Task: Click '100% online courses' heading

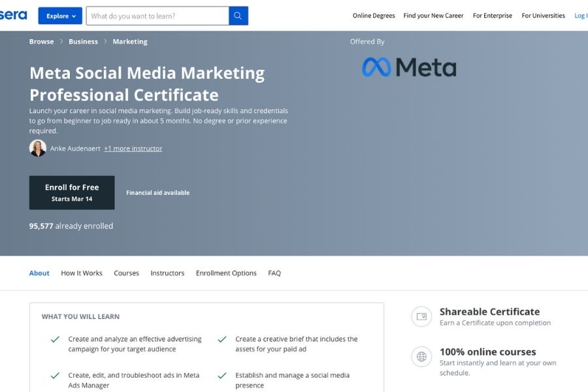Action: click(x=487, y=352)
